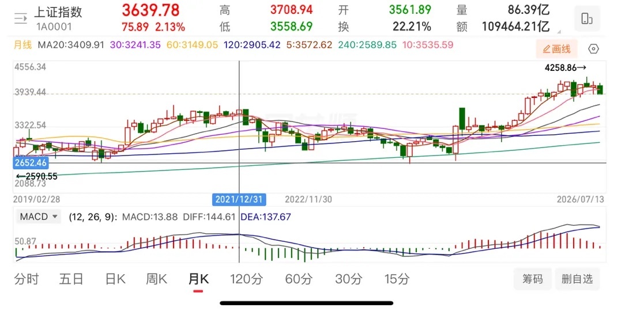The height and width of the screenshot is (311, 644).
Task: Tap the DIFF:144.61 value
Action: coord(209,217)
